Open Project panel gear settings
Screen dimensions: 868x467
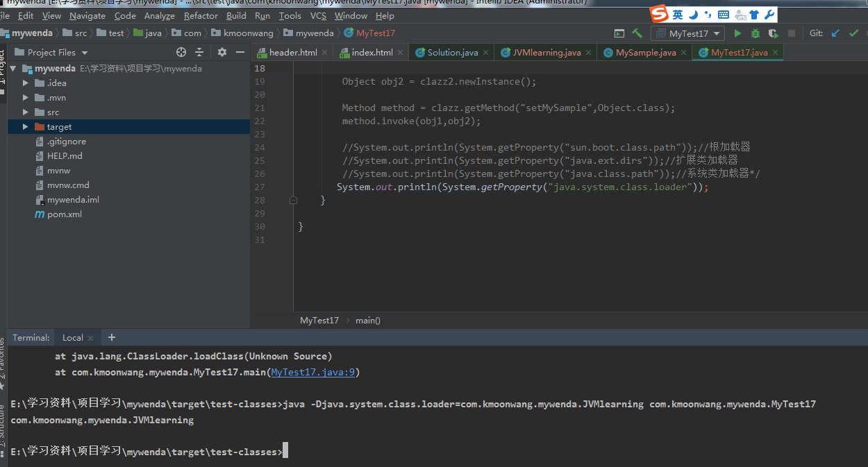222,52
